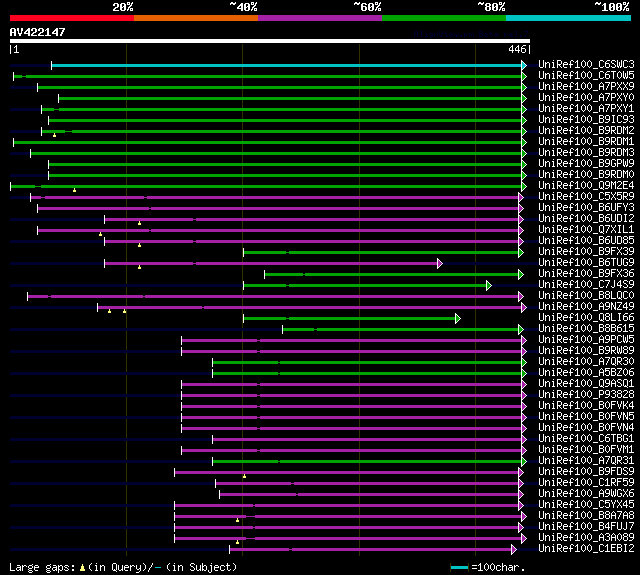
Task: Select the UniRef100_A5BZ06 label
Action: click(586, 373)
